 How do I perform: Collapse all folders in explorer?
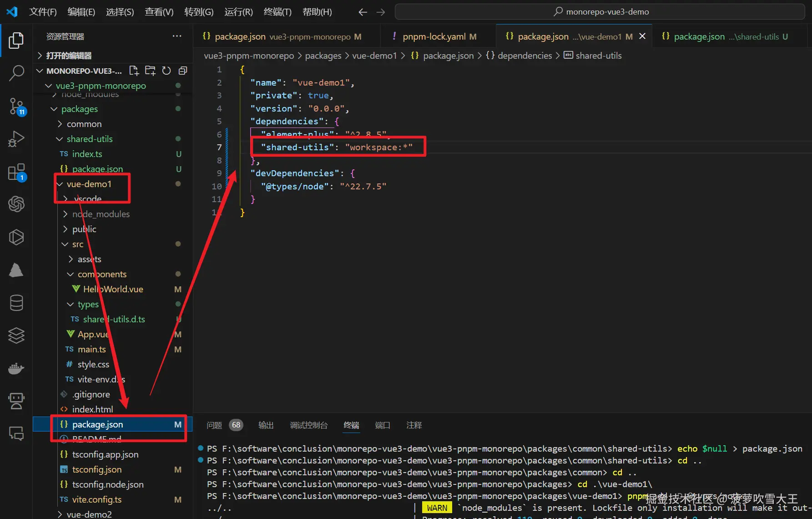[x=183, y=71]
